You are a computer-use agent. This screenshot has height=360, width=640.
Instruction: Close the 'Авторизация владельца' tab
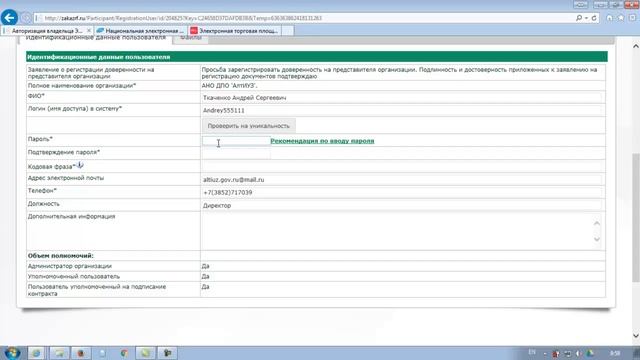[89, 31]
